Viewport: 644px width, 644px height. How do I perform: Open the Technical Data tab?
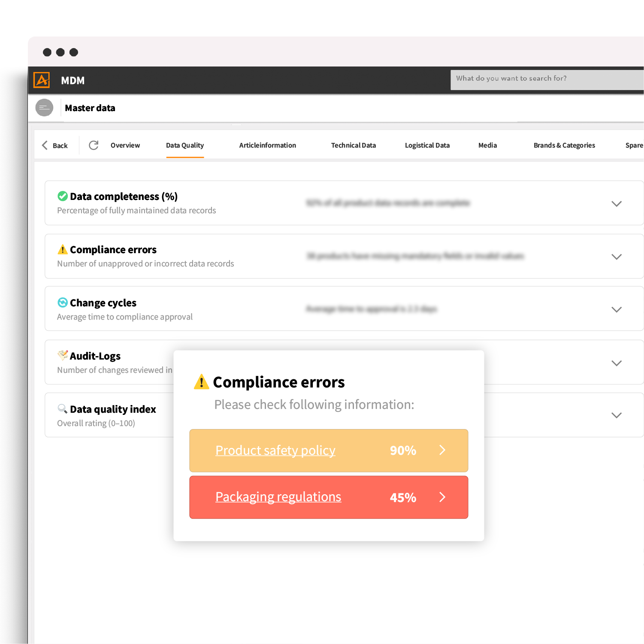[x=353, y=145]
